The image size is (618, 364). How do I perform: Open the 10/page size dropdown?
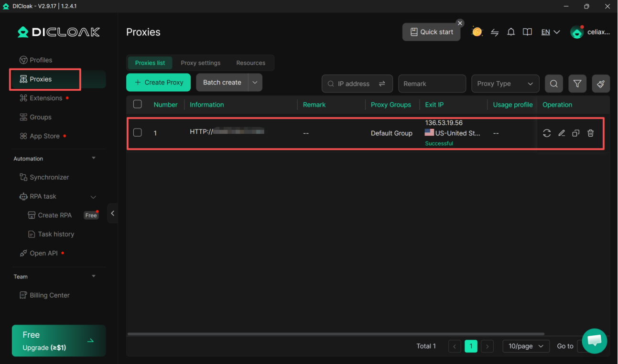[x=526, y=346]
